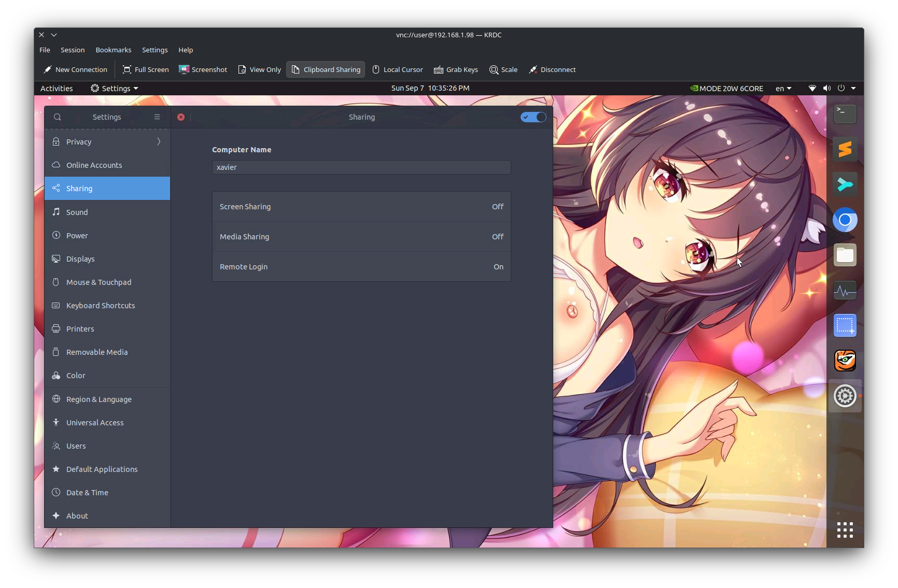Toggle Clipboard Sharing off
This screenshot has width=898, height=588.
pyautogui.click(x=326, y=69)
